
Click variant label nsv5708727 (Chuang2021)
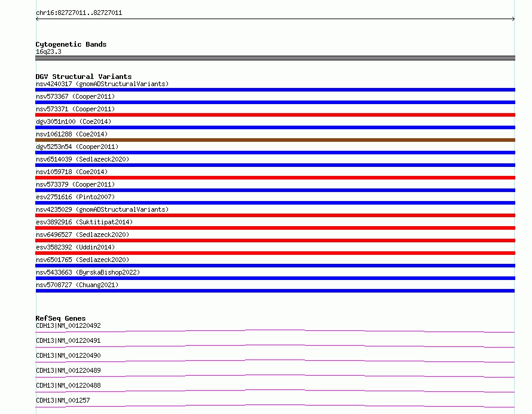coord(77,285)
